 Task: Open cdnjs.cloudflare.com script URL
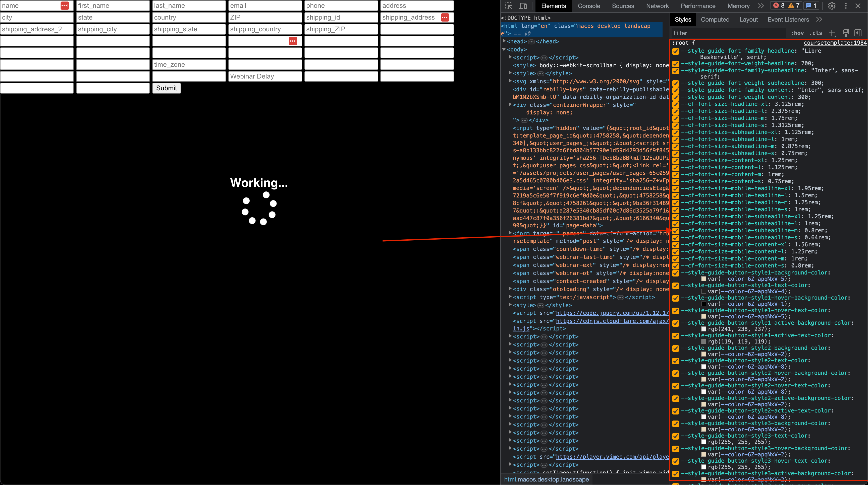[612, 321]
